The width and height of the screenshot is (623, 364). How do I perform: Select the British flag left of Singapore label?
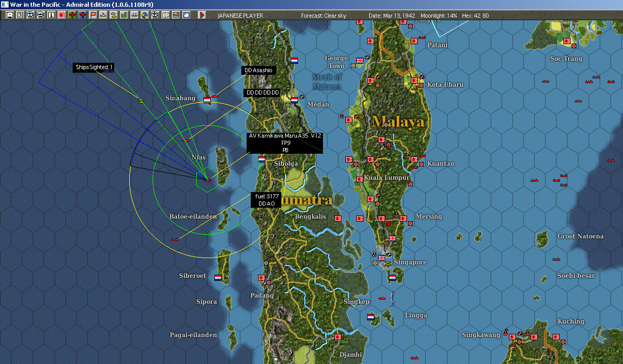click(382, 258)
